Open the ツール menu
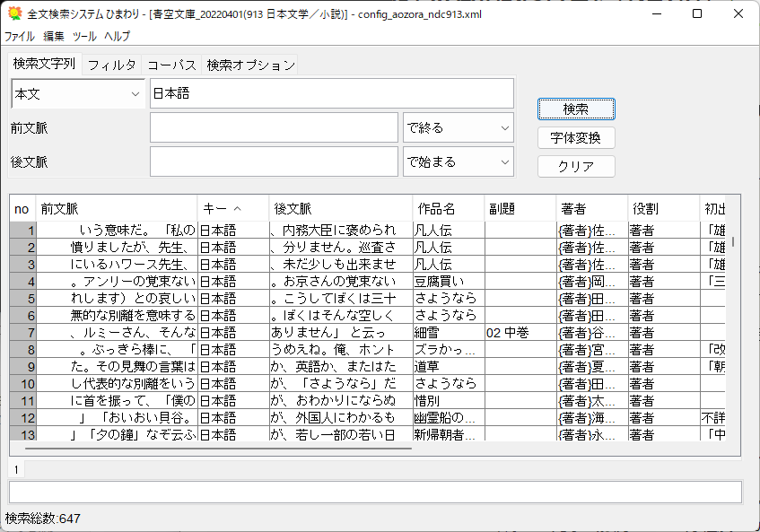 [x=84, y=37]
